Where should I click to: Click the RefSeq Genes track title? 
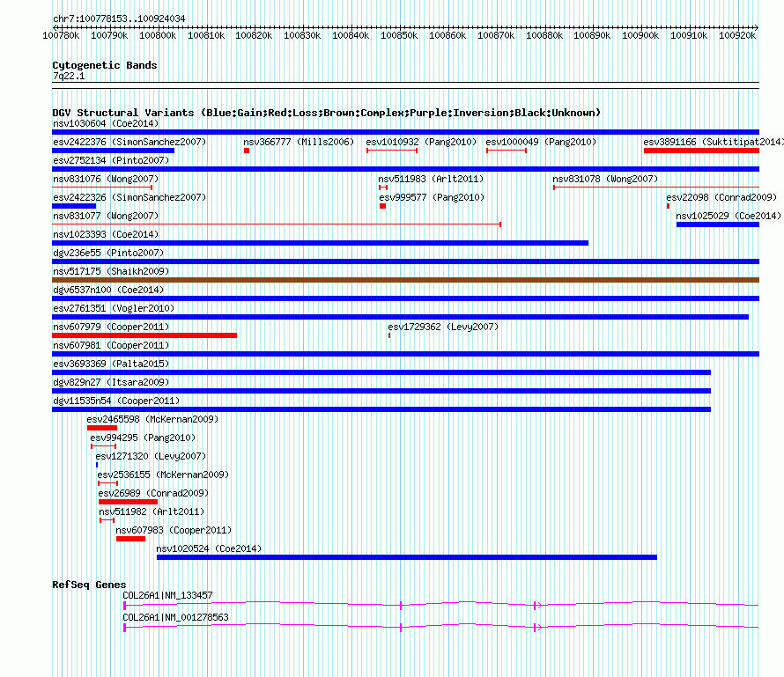coord(89,585)
